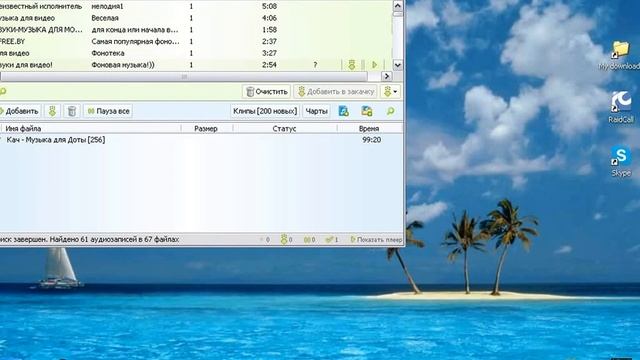The height and width of the screenshot is (360, 640).
Task: Sort by Время column header
Action: [x=369, y=129]
